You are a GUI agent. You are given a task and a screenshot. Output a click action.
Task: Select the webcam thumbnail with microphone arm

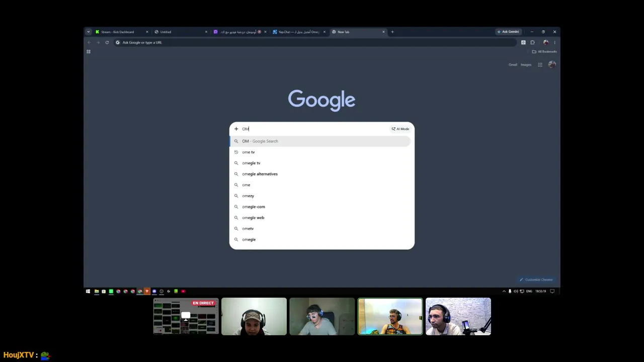coord(458,316)
